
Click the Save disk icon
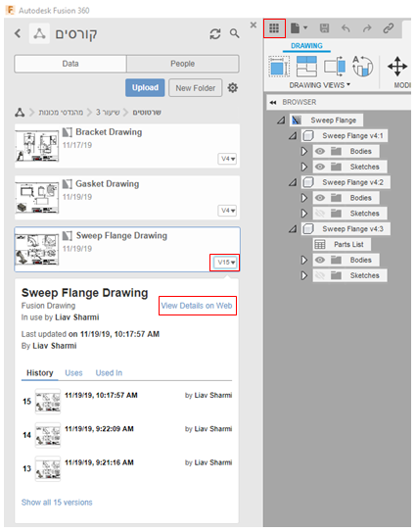[324, 28]
